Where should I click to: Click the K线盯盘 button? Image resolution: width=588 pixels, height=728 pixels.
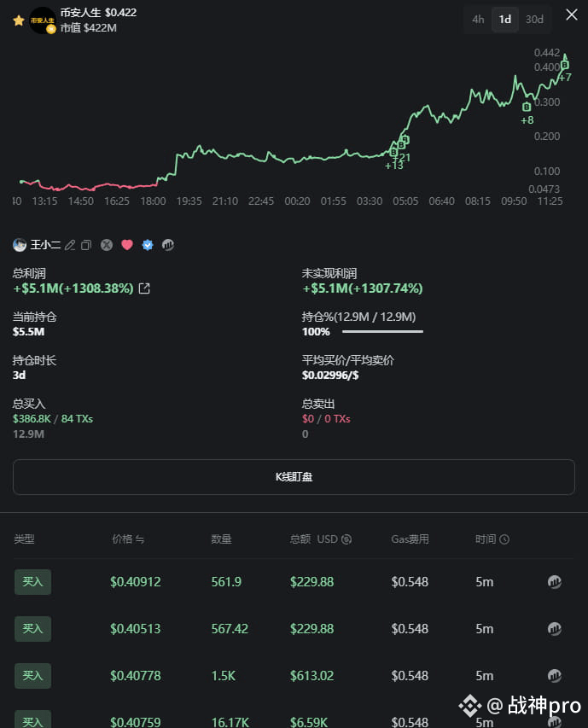coord(294,476)
